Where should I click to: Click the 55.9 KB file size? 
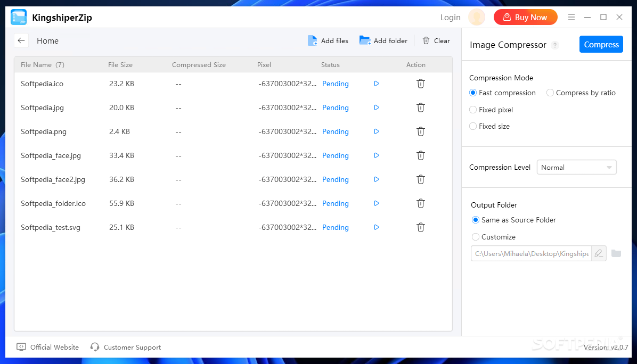point(121,203)
